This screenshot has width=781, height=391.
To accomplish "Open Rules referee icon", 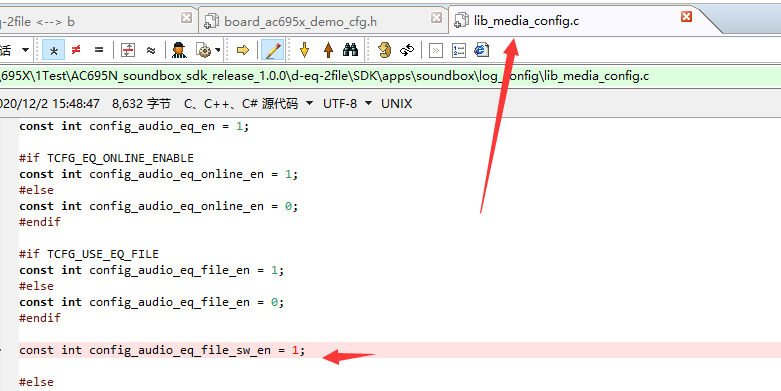I will 179,50.
